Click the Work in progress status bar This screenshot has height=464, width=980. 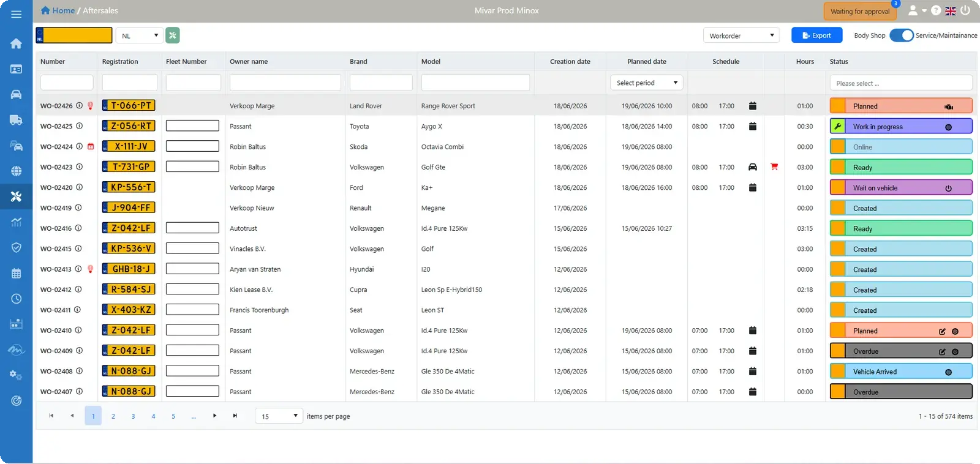pos(901,127)
